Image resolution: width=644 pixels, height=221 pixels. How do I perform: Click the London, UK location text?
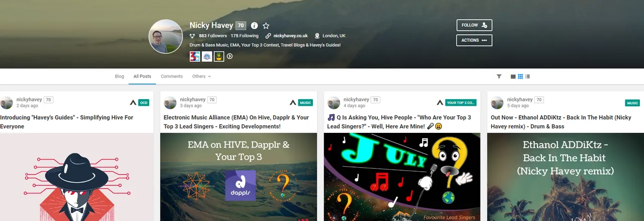coord(334,36)
